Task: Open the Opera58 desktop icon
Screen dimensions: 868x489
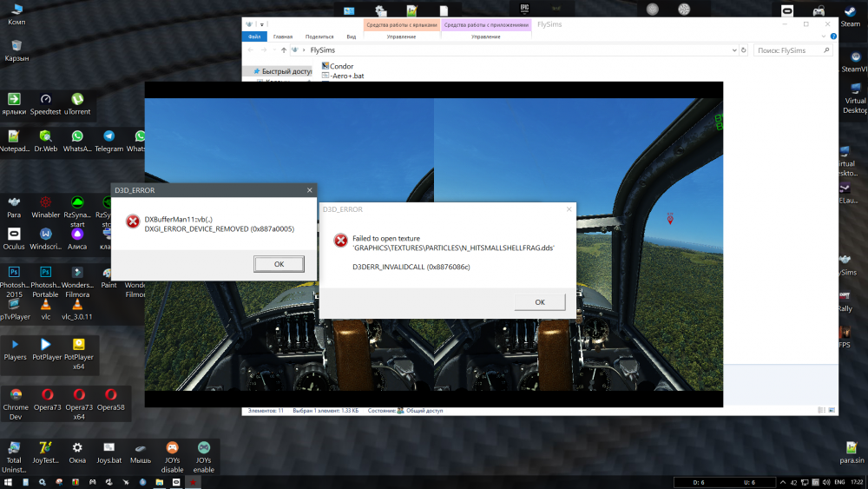Action: [x=111, y=400]
